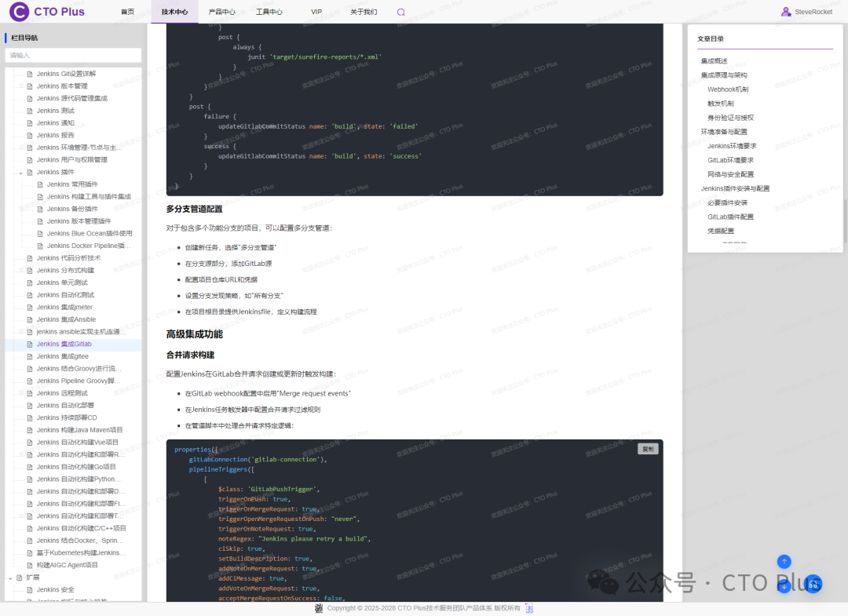Jump to Jenkins环境要求 section
848x616 pixels.
pos(732,146)
